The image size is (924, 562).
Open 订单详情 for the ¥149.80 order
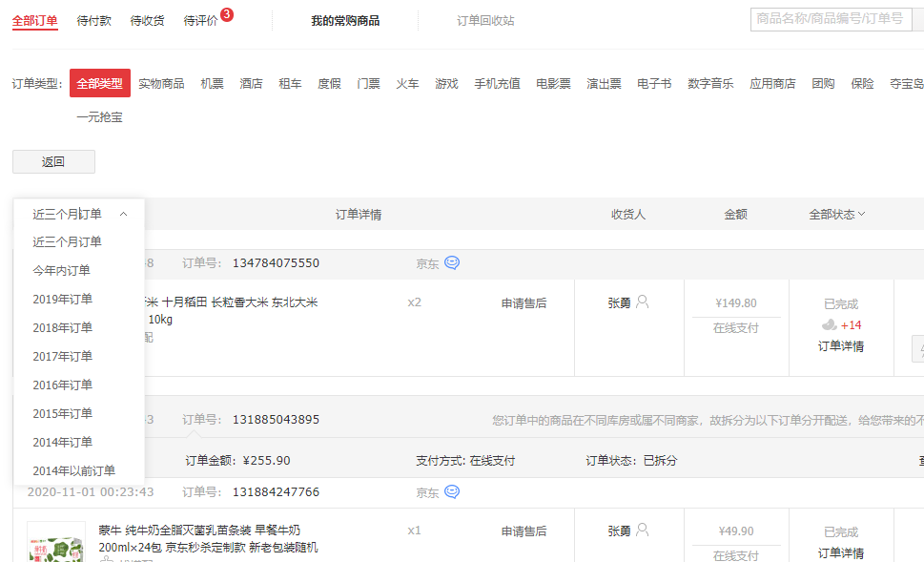click(x=841, y=346)
